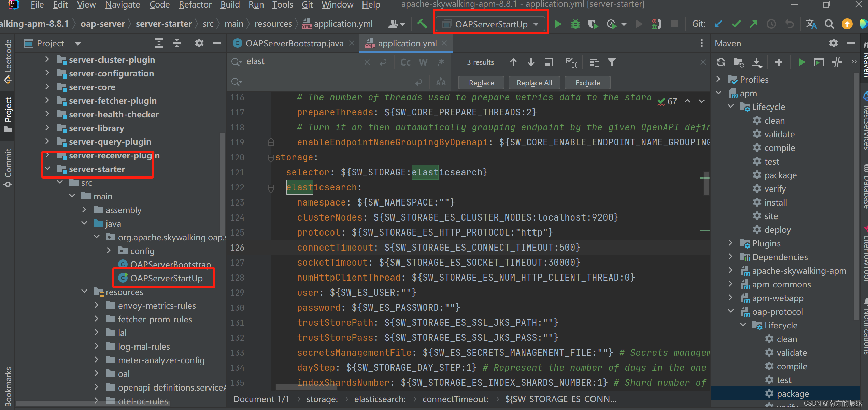
Task: Click the Replace All button
Action: (534, 83)
